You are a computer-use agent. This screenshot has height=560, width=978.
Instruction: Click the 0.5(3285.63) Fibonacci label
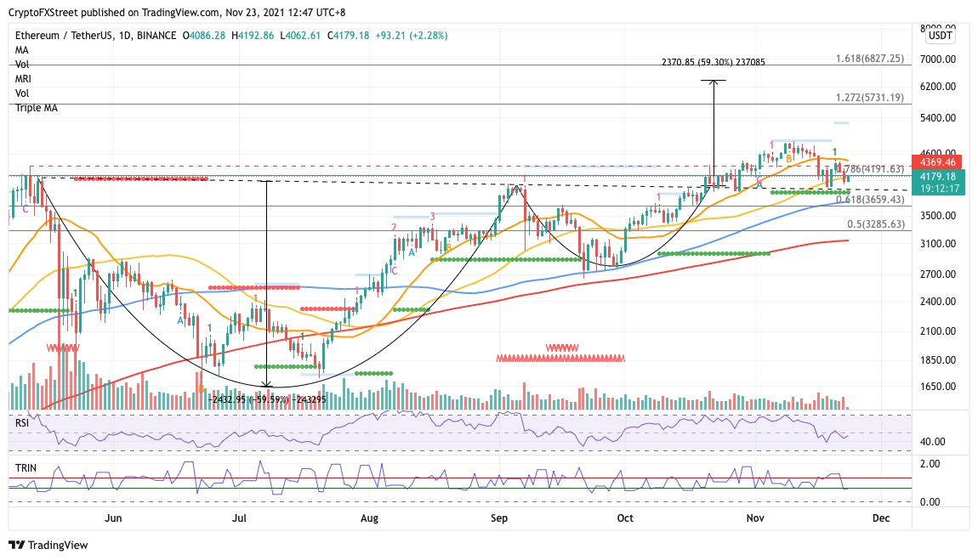pos(876,224)
